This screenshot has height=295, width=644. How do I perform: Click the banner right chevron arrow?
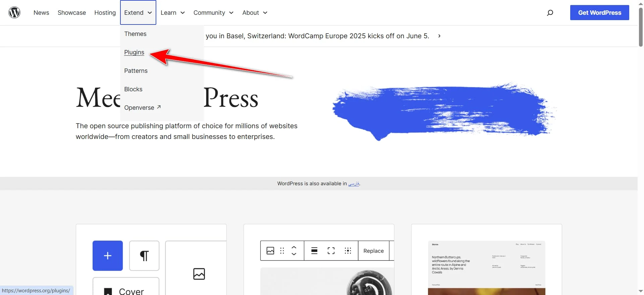(x=439, y=36)
